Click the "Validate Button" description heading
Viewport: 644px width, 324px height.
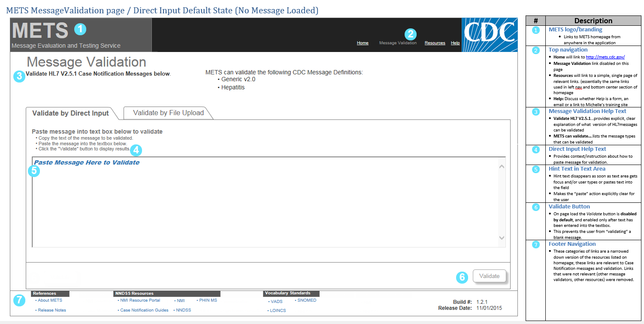pos(569,207)
